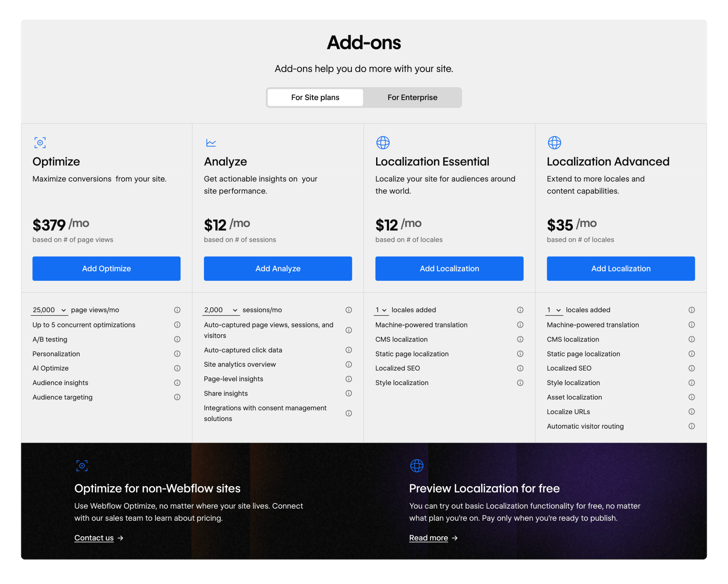Switch to the For Enterprise tab

point(412,97)
